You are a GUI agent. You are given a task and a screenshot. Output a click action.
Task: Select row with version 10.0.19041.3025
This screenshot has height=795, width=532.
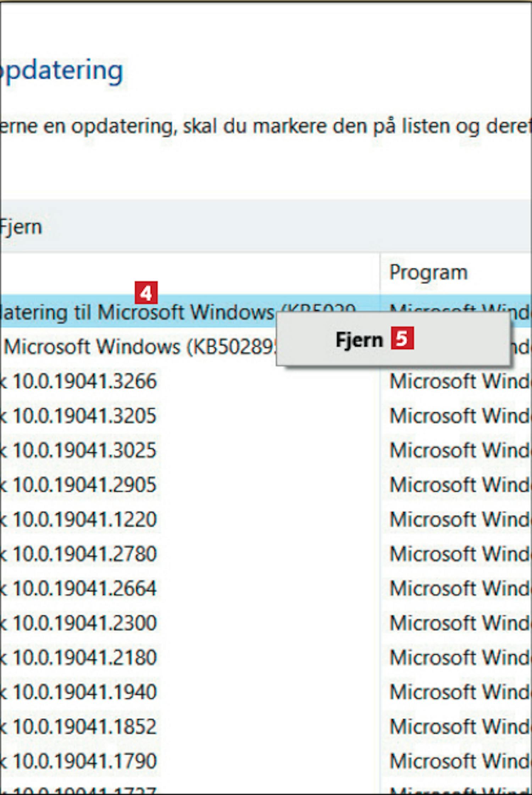tap(266, 450)
